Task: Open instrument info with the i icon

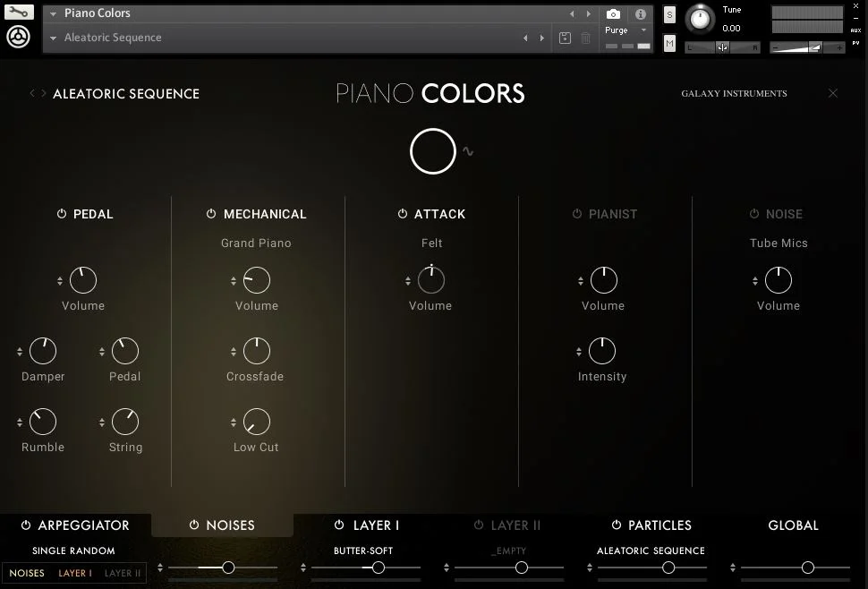Action: pos(641,13)
